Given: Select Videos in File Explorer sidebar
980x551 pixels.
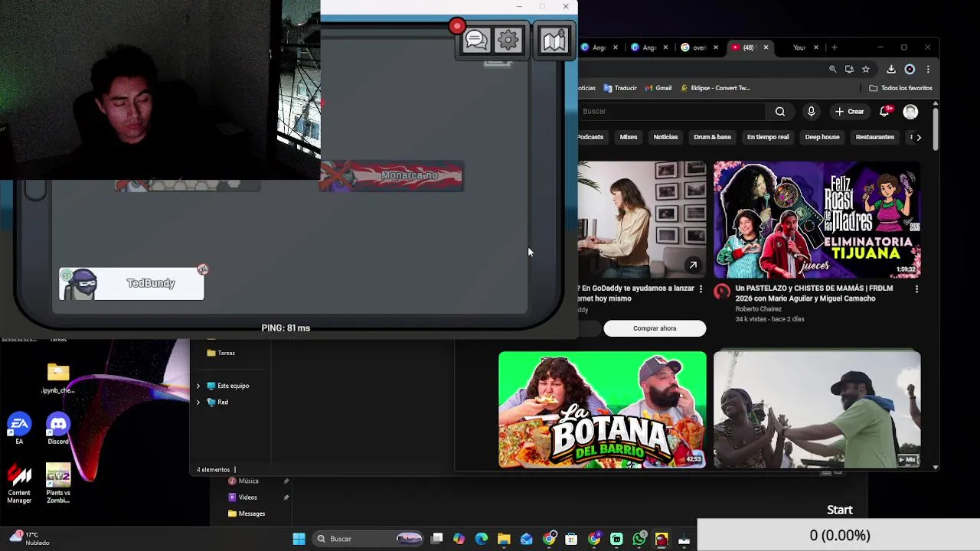Looking at the screenshot, I should [243, 497].
